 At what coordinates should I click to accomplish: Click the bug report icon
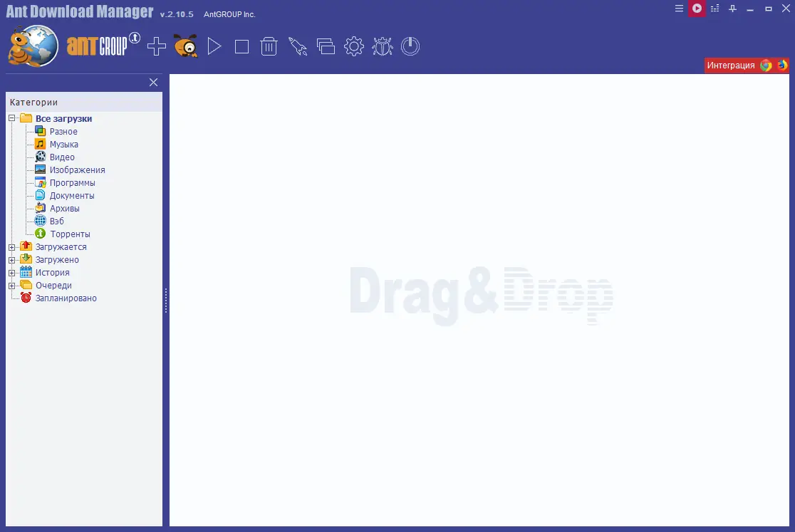[383, 46]
